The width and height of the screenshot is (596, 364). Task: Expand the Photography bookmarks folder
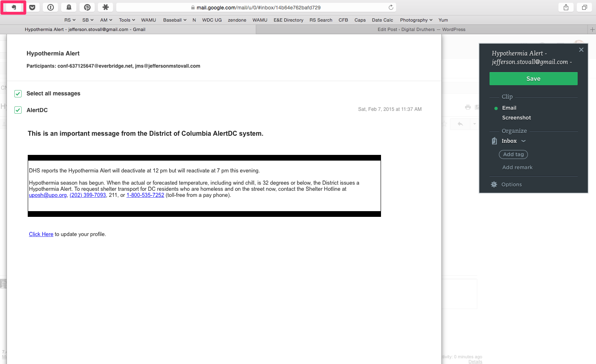(416, 20)
